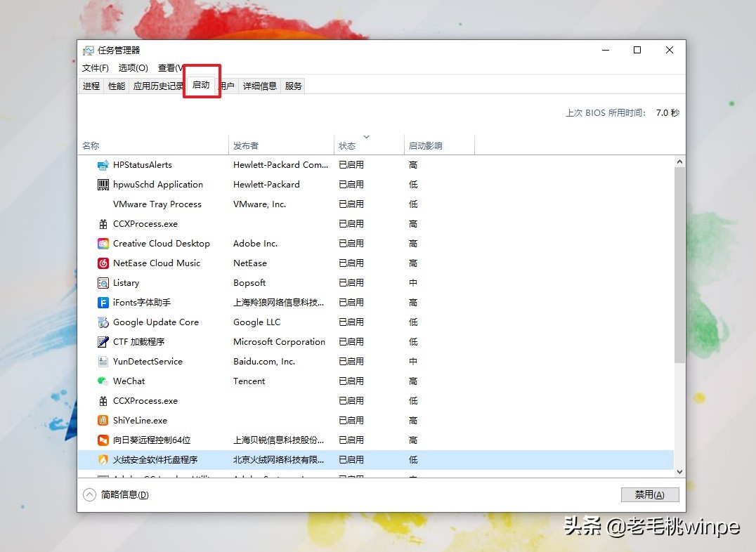Click 低 impact of Google Update Core

coord(413,322)
